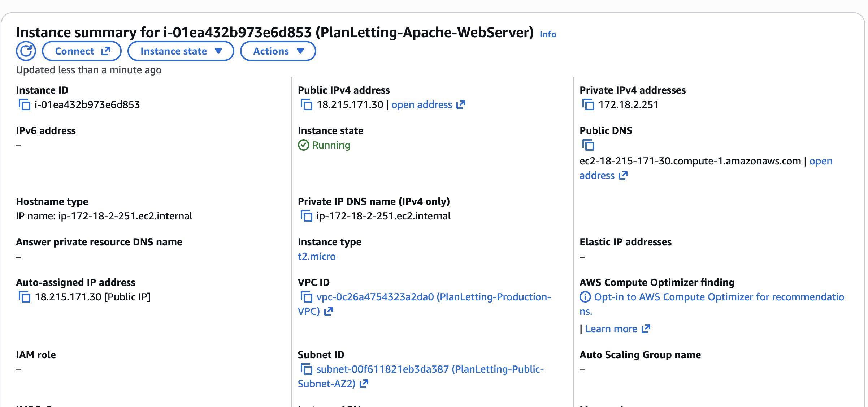Image resolution: width=868 pixels, height=407 pixels.
Task: Click the Running status check icon
Action: point(303,145)
